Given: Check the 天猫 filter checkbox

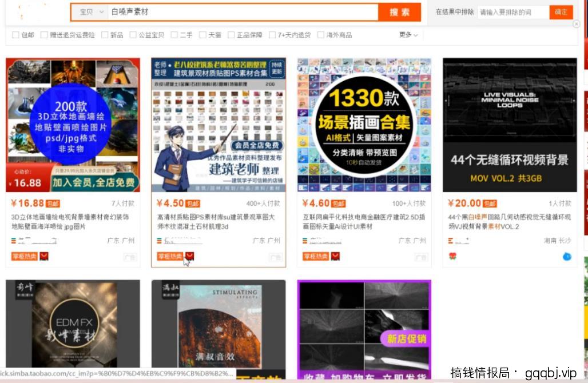Looking at the screenshot, I should point(202,34).
